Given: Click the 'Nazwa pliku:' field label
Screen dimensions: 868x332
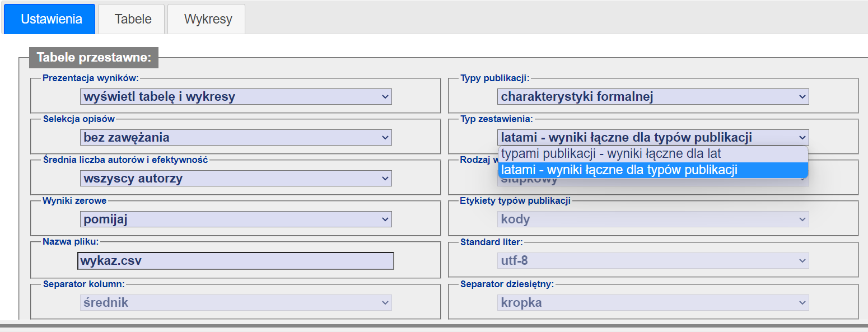Looking at the screenshot, I should (x=71, y=242).
